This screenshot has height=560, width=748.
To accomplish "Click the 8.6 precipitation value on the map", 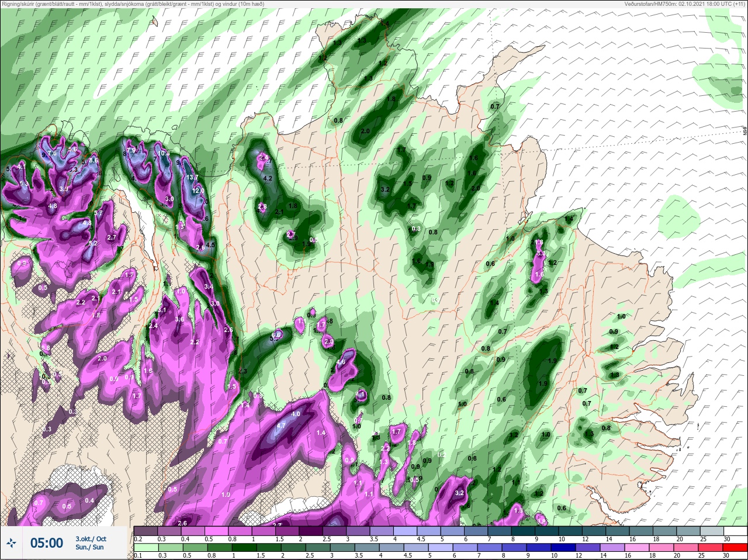I will [93, 160].
